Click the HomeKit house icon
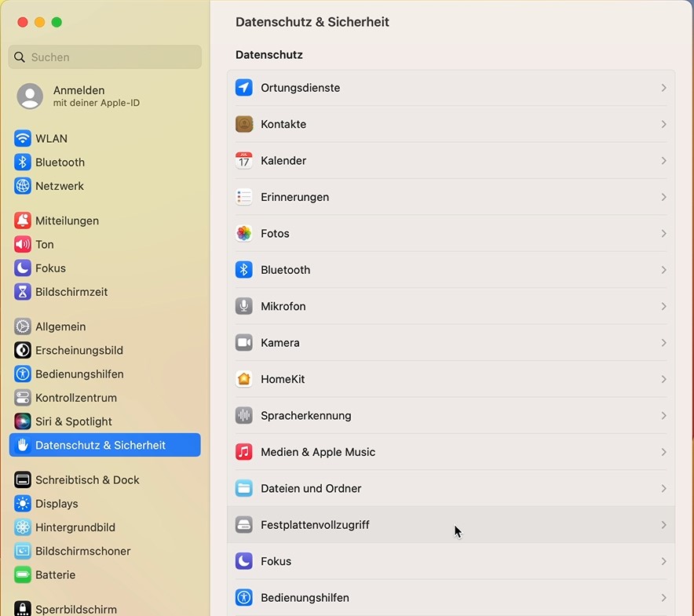694x616 pixels. point(244,379)
